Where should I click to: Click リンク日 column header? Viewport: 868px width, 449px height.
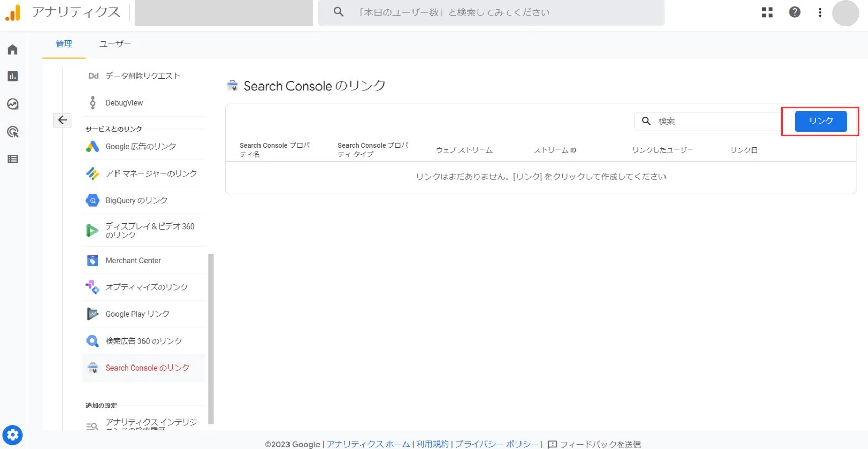point(744,150)
